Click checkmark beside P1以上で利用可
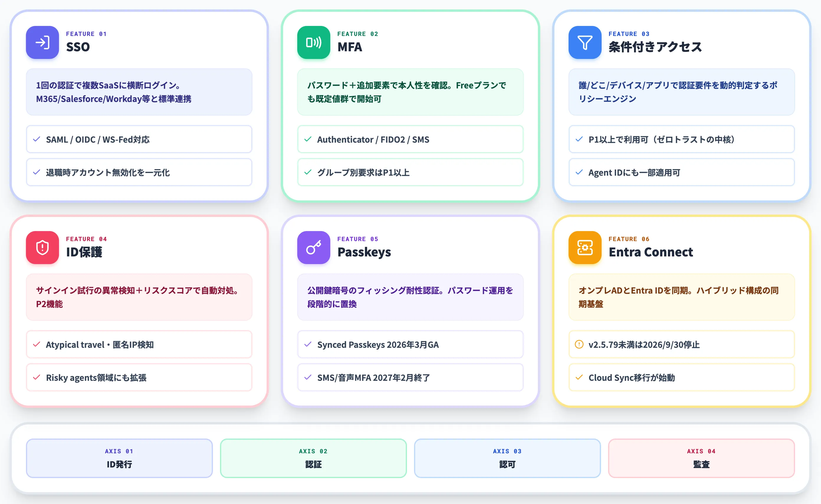This screenshot has height=504, width=821. coord(579,139)
